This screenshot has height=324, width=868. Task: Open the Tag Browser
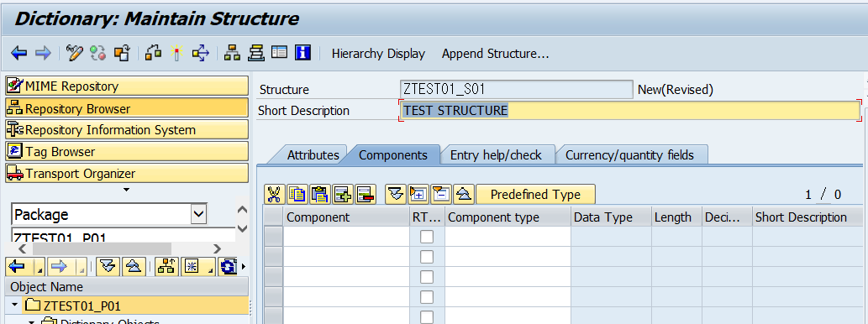[127, 151]
